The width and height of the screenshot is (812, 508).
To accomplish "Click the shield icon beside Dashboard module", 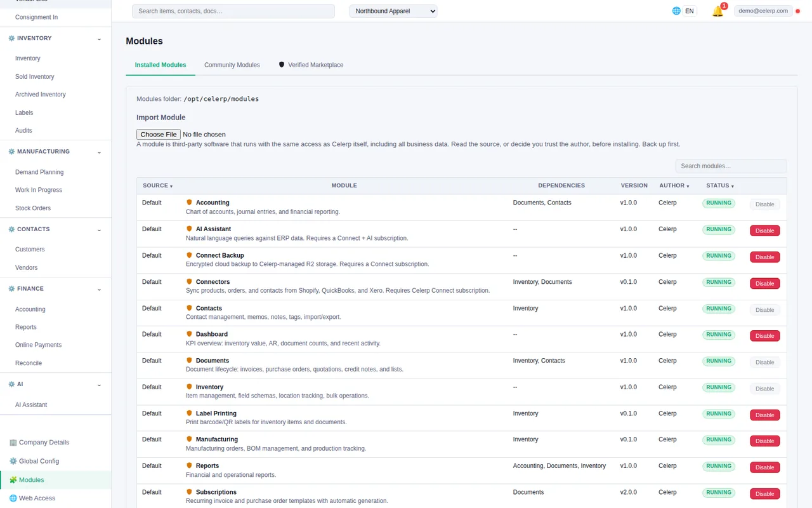I will [x=189, y=334].
